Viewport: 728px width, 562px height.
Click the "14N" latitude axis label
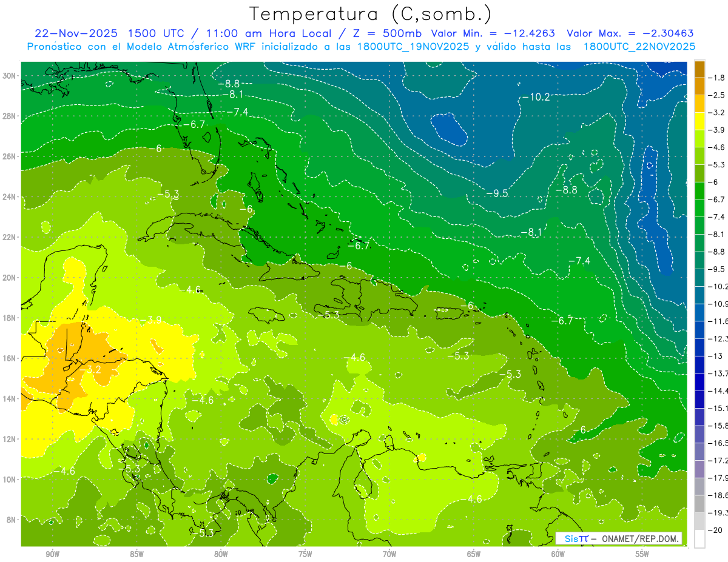pyautogui.click(x=10, y=398)
